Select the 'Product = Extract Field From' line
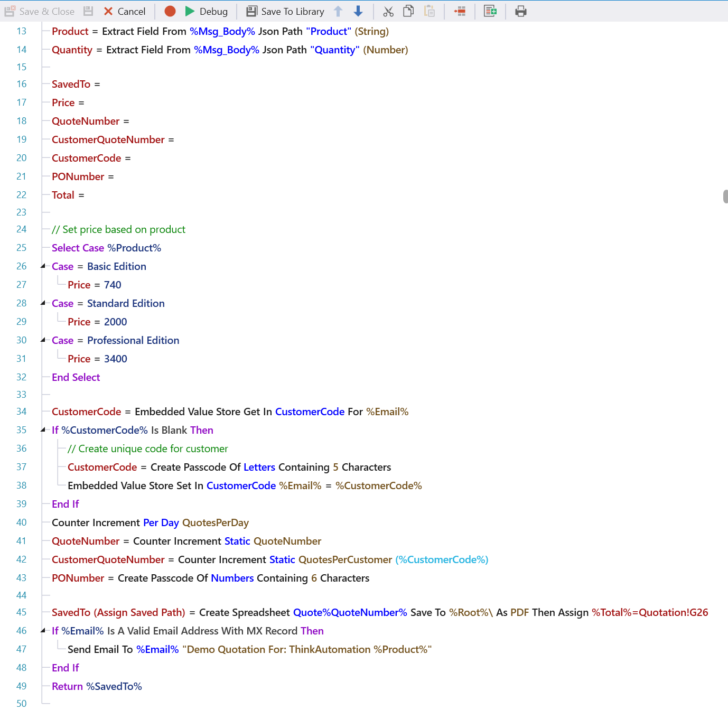 (x=220, y=31)
